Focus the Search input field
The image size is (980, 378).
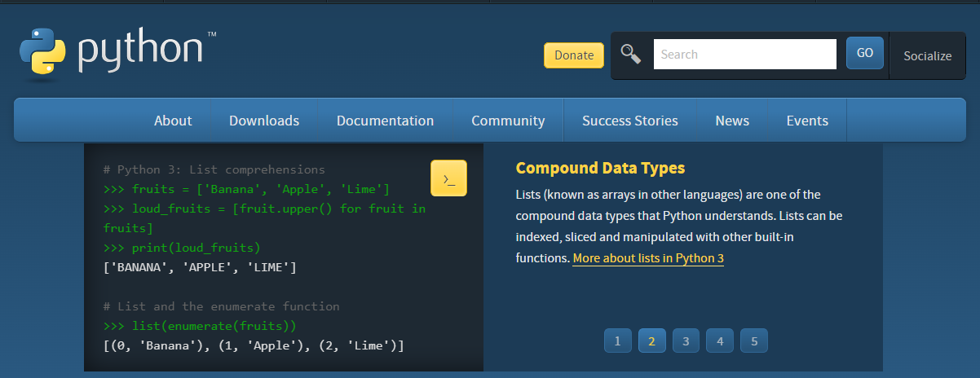tap(745, 55)
